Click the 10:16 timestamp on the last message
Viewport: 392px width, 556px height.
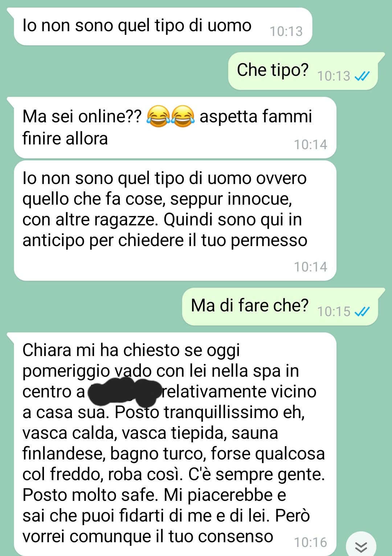(x=310, y=542)
